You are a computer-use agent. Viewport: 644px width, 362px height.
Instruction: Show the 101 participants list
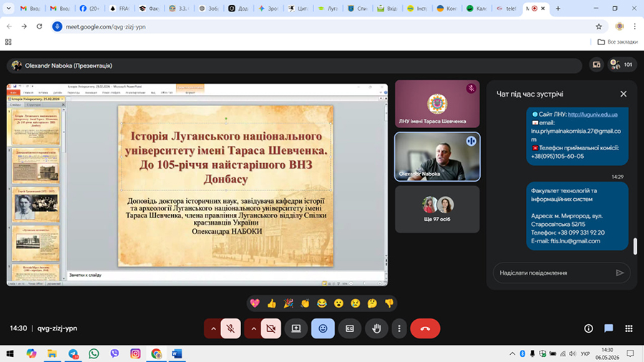(623, 65)
